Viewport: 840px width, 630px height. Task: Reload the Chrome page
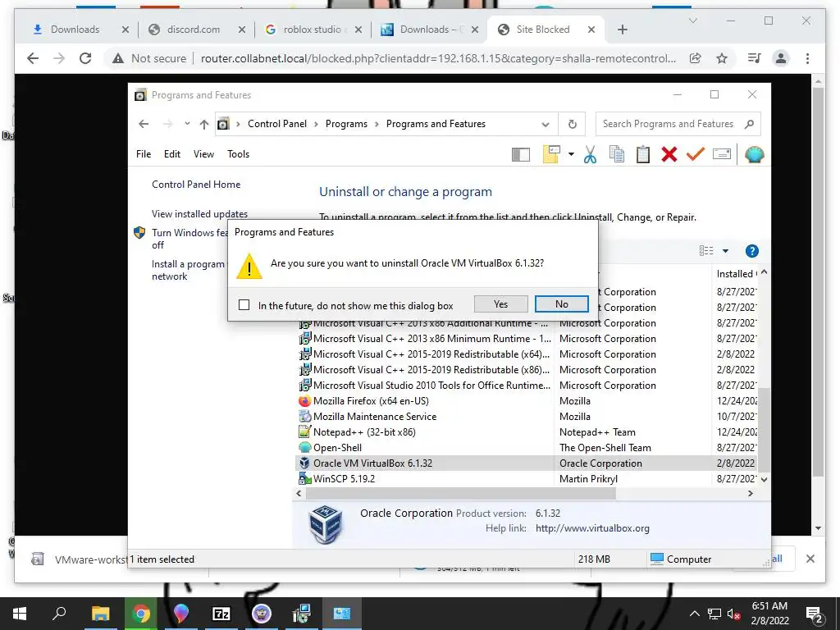[x=85, y=58]
